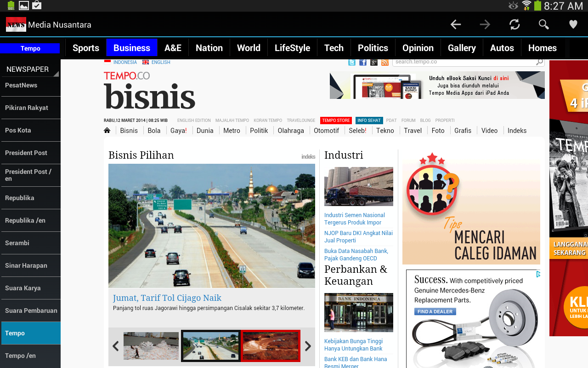Click the home icon in Tempo navigation

point(107,130)
